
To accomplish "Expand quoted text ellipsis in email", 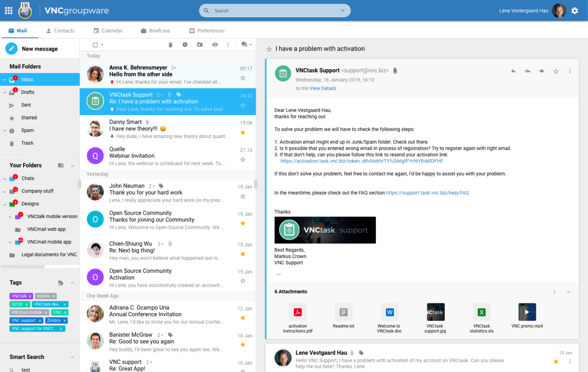I will (x=278, y=274).
